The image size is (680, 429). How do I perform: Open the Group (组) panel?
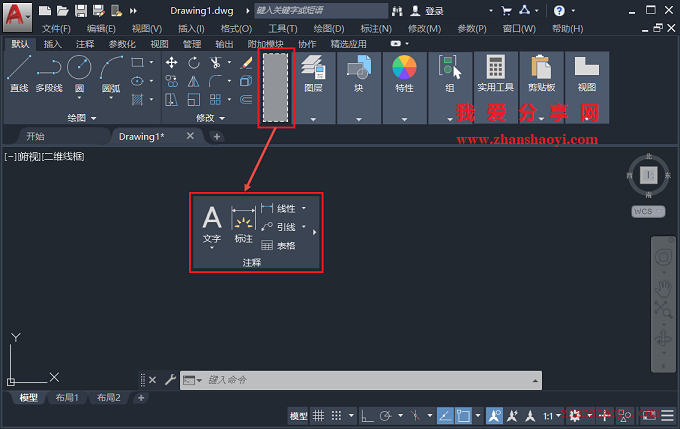pyautogui.click(x=450, y=88)
